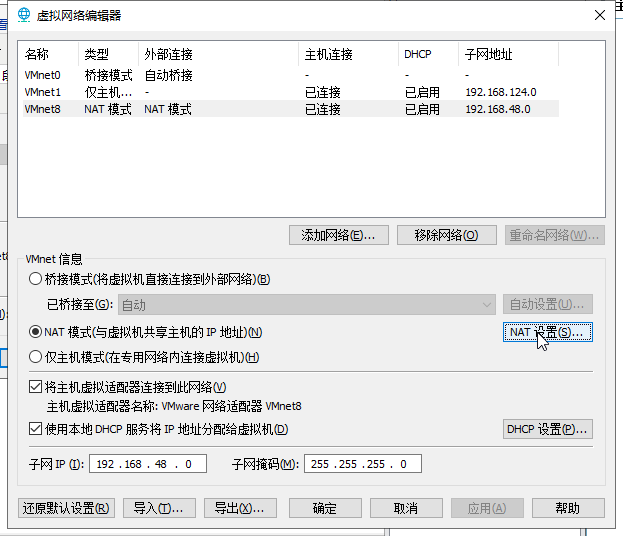Viewport: 623px width, 536px height.
Task: Click 导出 button
Action: [240, 508]
